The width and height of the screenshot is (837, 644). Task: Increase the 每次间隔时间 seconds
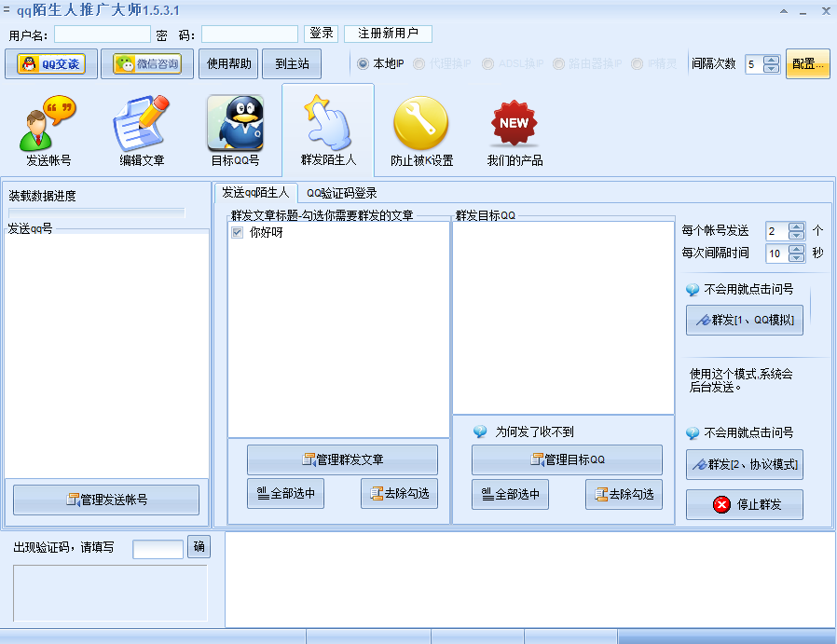pos(796,249)
